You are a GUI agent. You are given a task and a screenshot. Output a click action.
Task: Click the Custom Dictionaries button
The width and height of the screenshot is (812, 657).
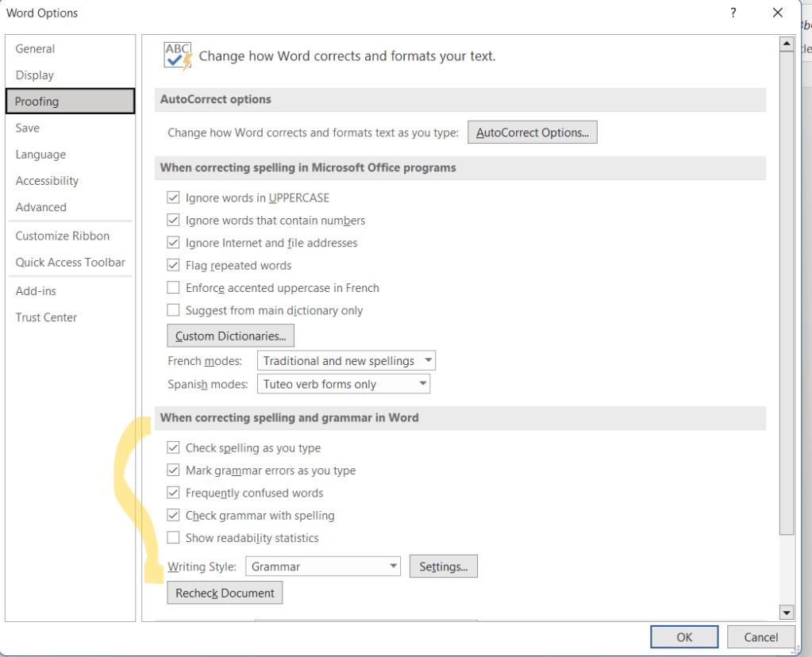point(231,336)
